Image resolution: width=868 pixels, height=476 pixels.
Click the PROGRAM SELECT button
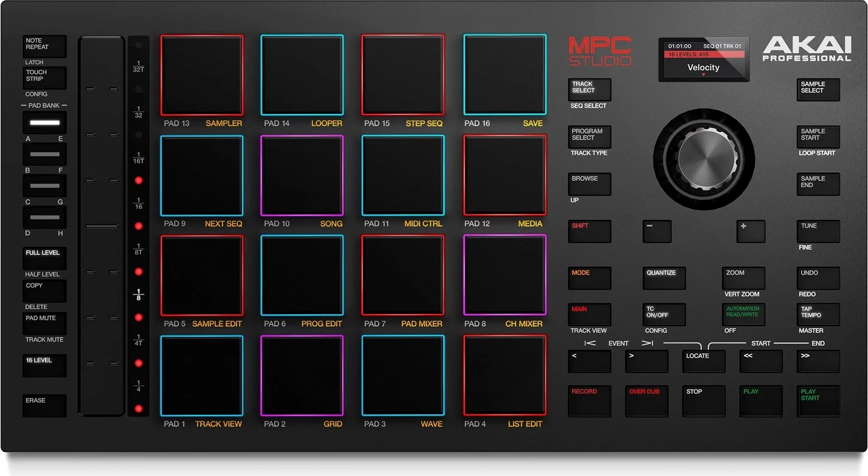(x=590, y=137)
